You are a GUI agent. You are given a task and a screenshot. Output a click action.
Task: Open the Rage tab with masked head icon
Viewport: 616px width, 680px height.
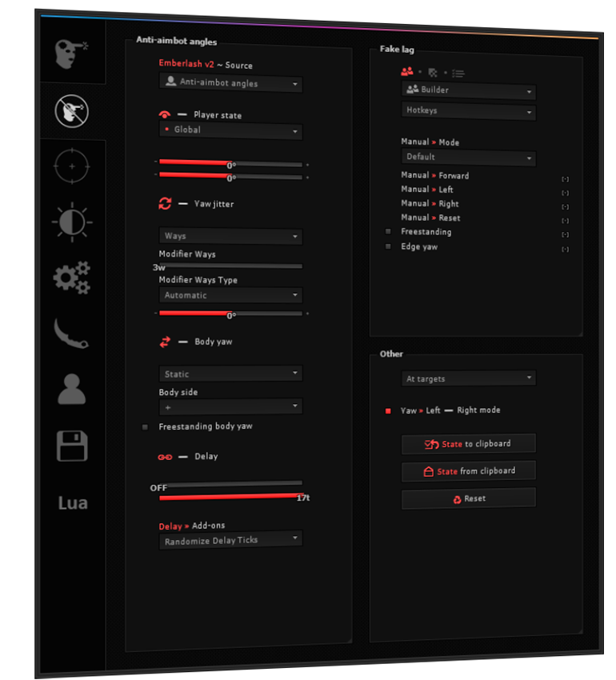coord(72,54)
